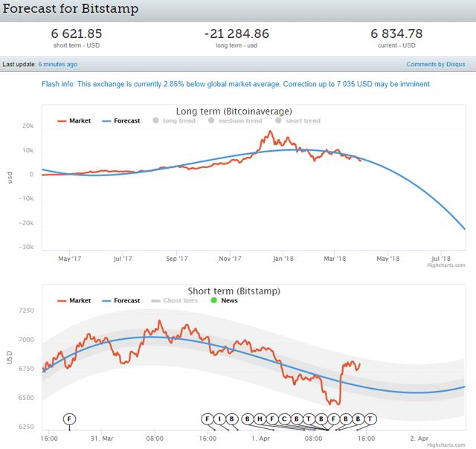Click the 'Last update:' label
This screenshot has height=449, width=476.
(x=19, y=65)
